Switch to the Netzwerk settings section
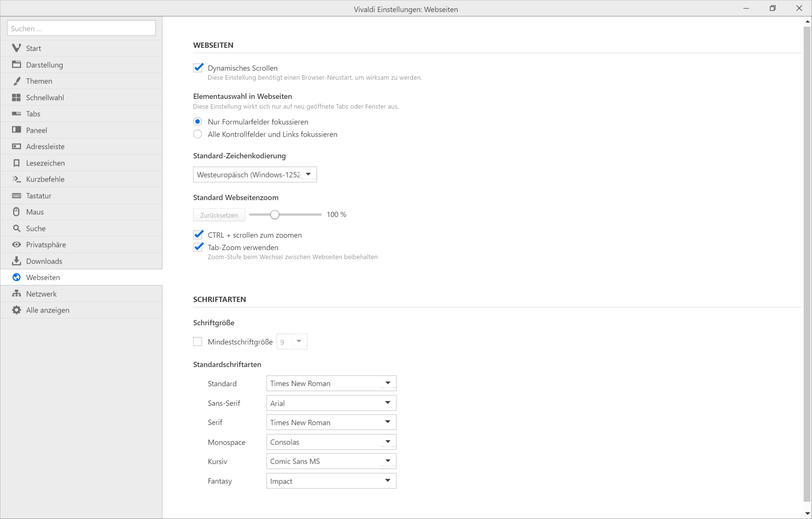Viewport: 812px width, 519px height. (41, 294)
